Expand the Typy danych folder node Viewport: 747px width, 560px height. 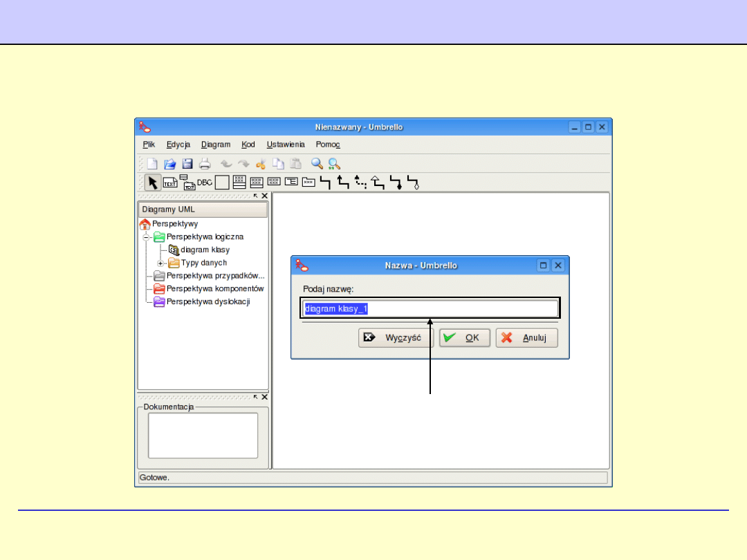click(x=160, y=263)
